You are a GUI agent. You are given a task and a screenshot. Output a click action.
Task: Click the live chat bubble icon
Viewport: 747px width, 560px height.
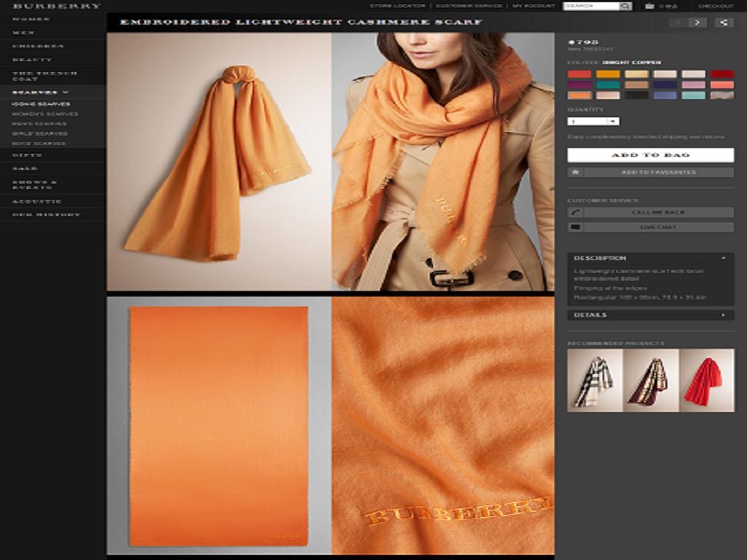[x=576, y=227]
